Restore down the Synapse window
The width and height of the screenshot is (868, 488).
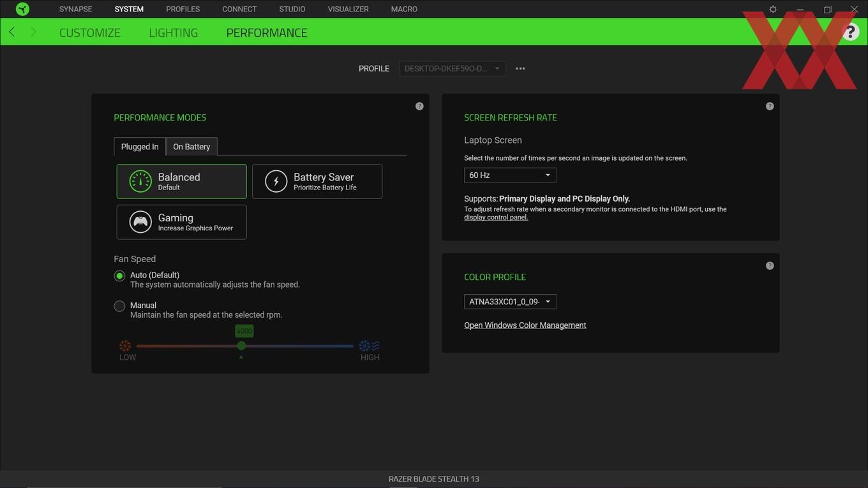(x=827, y=10)
